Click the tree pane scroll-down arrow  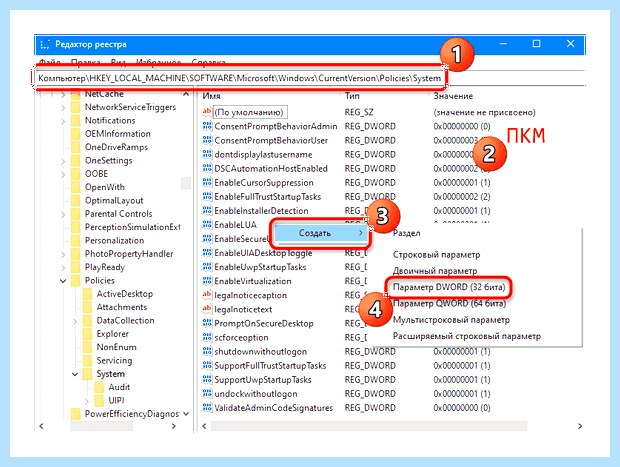[x=185, y=414]
